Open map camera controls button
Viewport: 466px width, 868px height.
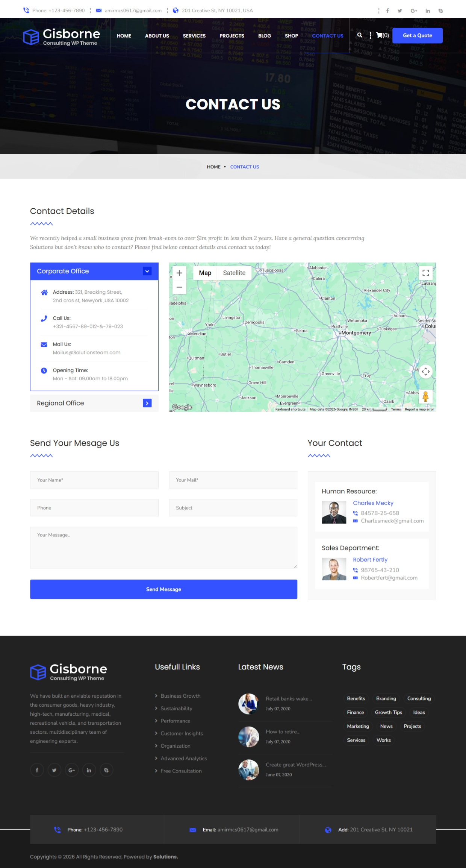click(425, 372)
